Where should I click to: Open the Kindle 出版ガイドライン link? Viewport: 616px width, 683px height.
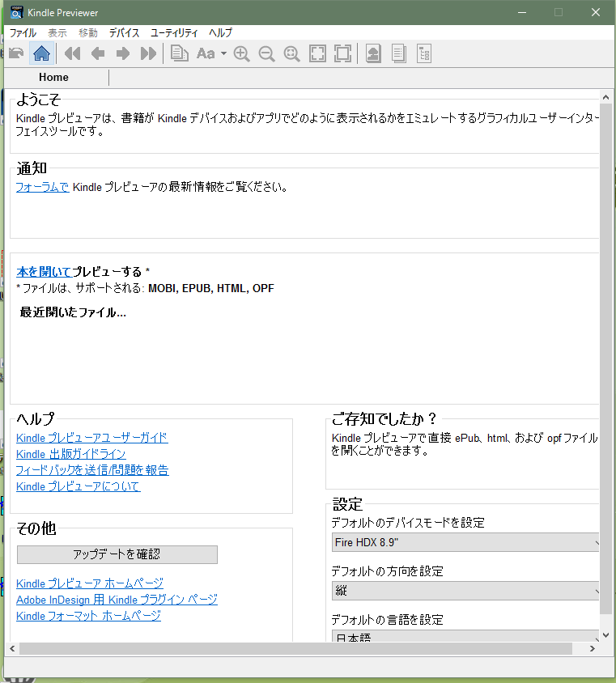click(71, 454)
